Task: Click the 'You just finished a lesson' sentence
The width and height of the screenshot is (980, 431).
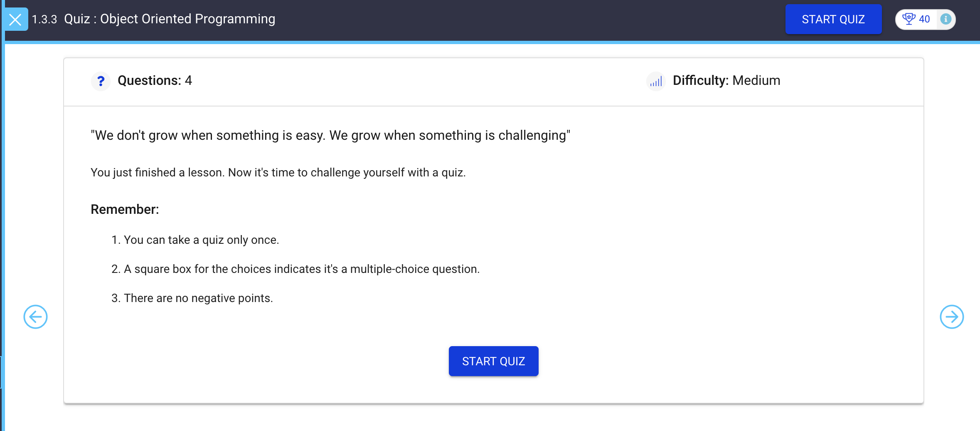Action: pos(278,172)
